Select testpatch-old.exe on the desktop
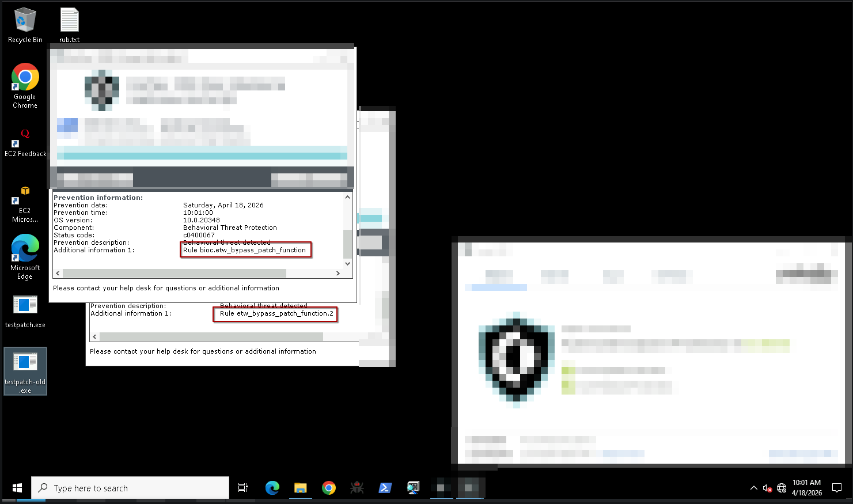853x504 pixels. pos(25,371)
